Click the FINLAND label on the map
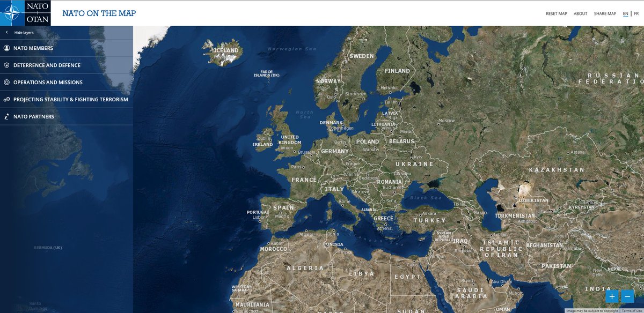The width and height of the screenshot is (644, 313). (397, 71)
